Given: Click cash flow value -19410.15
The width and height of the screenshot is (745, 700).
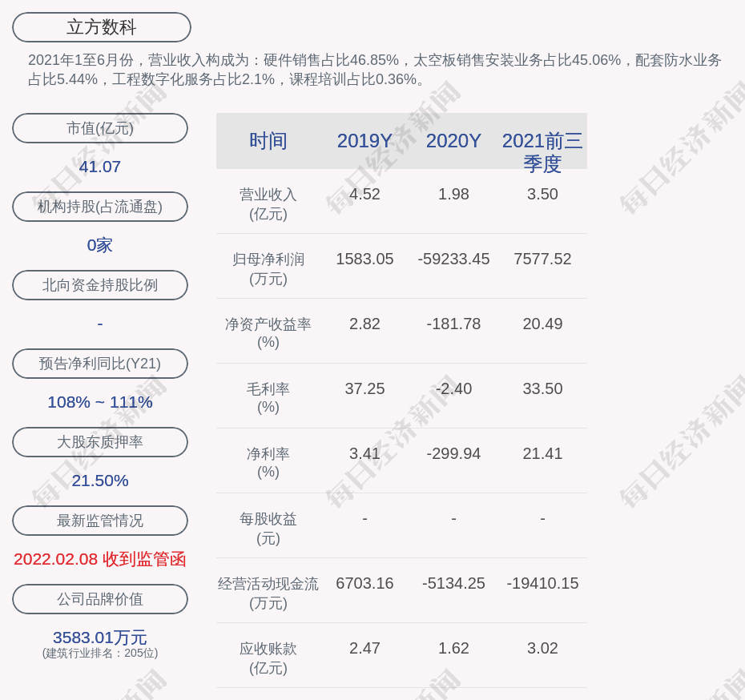Looking at the screenshot, I should pos(542,584).
